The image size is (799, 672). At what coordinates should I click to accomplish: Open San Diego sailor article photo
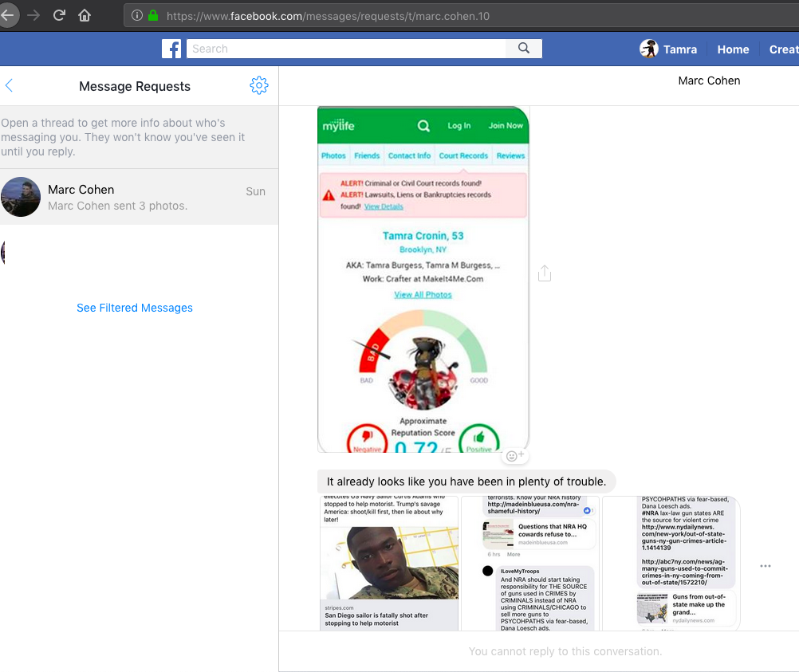tap(389, 563)
